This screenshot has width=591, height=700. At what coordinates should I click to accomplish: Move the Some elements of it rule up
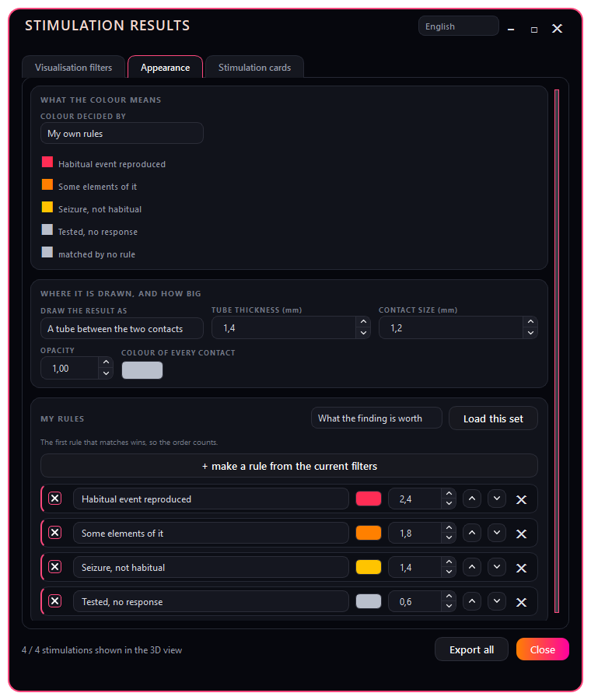472,533
